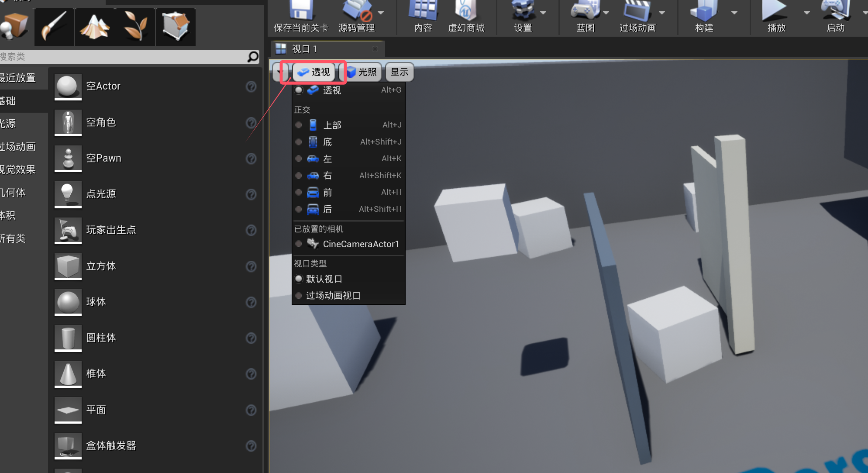Expand the Source Control dropdown arrow
This screenshot has width=868, height=473.
pyautogui.click(x=381, y=13)
